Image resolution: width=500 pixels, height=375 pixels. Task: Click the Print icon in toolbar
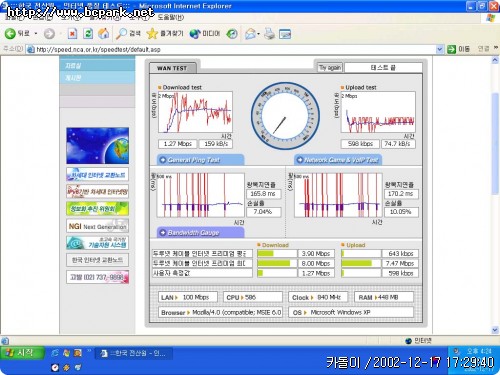coord(269,33)
